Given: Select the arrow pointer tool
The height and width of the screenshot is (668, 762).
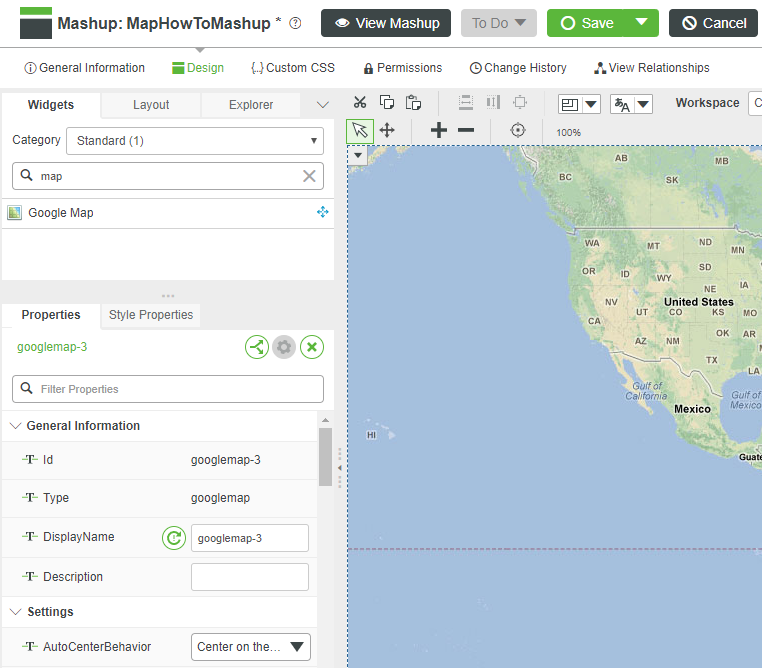Looking at the screenshot, I should point(360,131).
